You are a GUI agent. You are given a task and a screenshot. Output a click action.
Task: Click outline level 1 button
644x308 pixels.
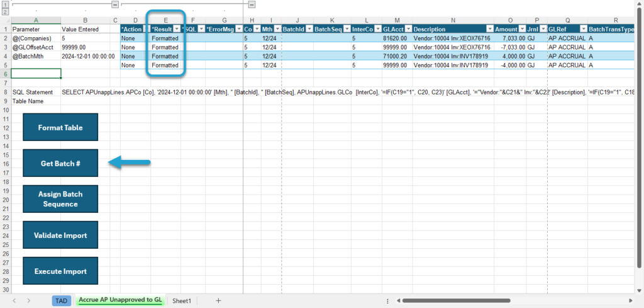point(5,4)
